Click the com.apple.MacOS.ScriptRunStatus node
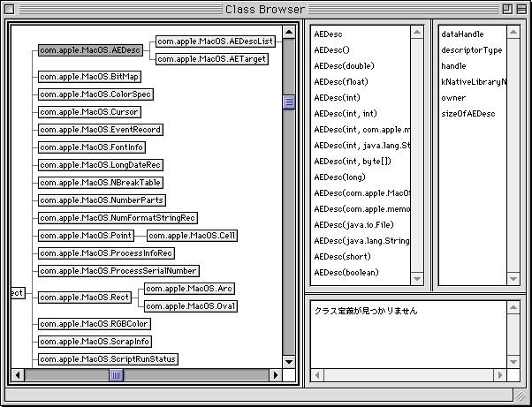Viewport: 532px width, 407px height. [108, 359]
